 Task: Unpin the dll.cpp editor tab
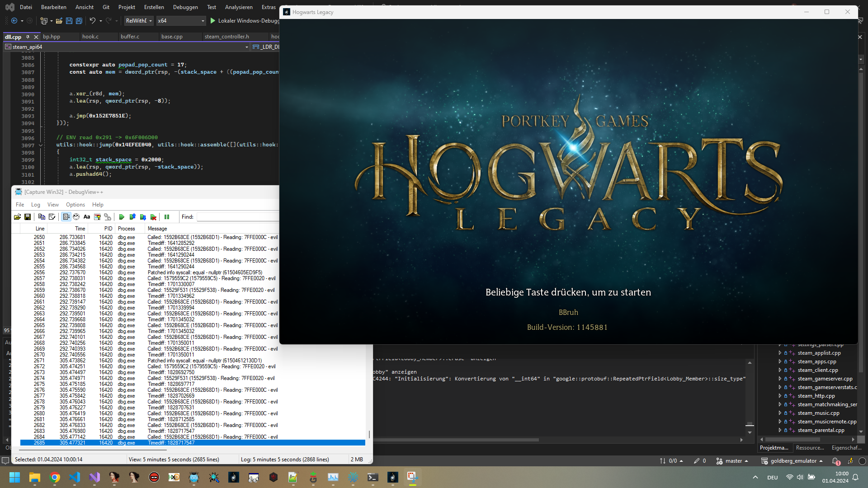coord(28,37)
